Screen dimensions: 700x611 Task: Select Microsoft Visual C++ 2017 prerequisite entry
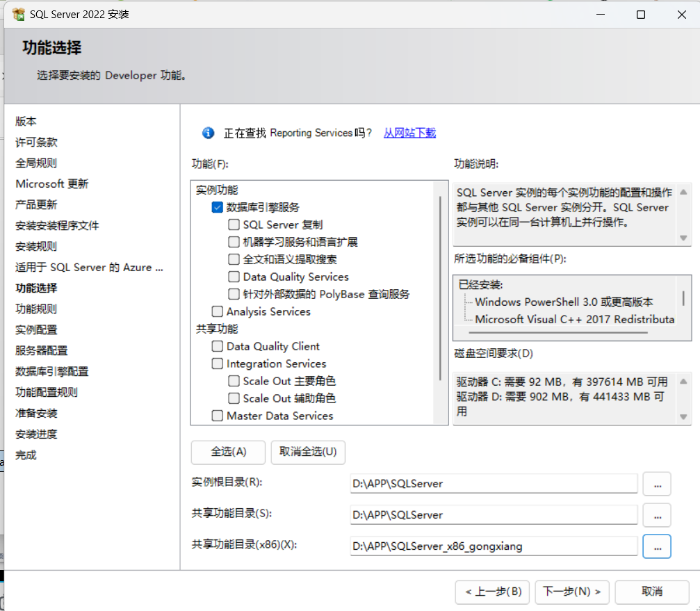(x=575, y=320)
